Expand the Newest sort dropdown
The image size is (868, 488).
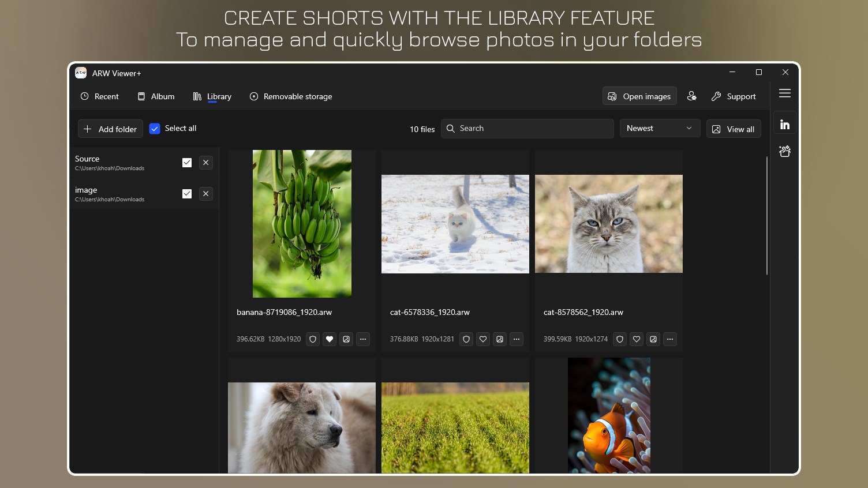click(x=660, y=128)
